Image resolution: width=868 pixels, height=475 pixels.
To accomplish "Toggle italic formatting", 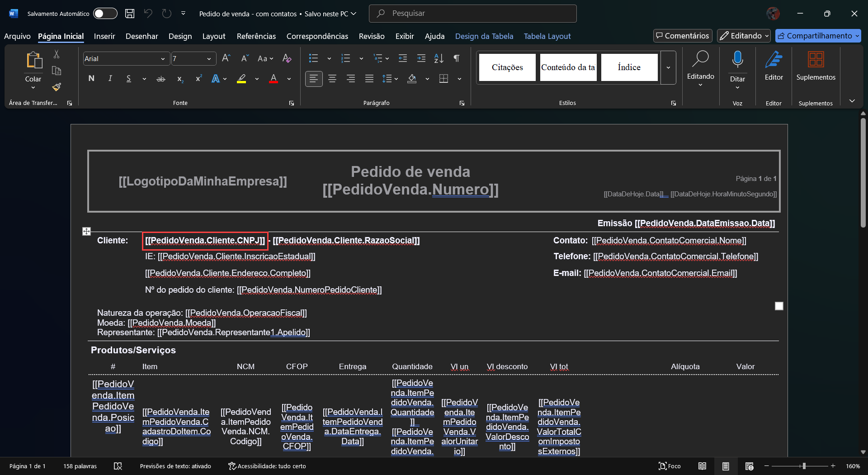I will (110, 79).
